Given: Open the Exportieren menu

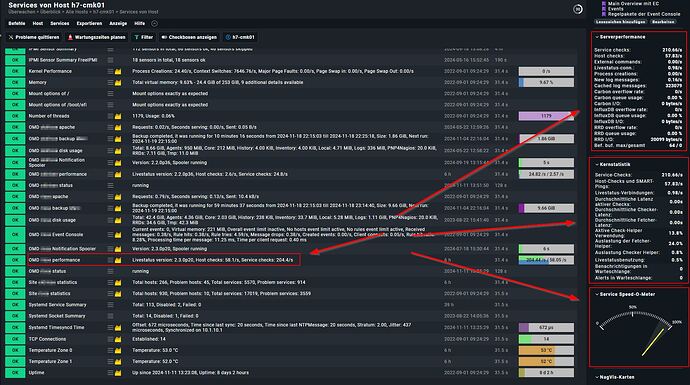Looking at the screenshot, I should click(x=89, y=23).
